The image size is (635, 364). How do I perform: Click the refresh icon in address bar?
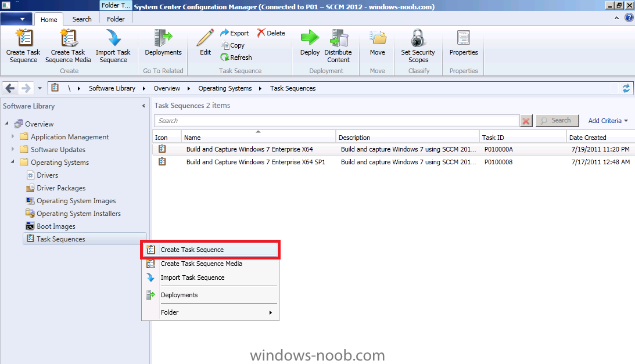pos(626,88)
